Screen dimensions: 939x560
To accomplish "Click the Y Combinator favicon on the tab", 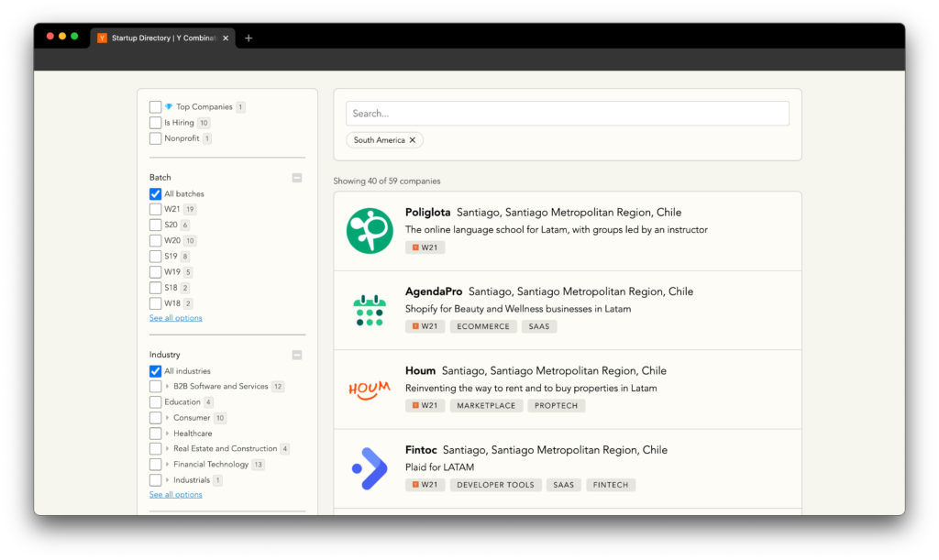I will pos(101,38).
